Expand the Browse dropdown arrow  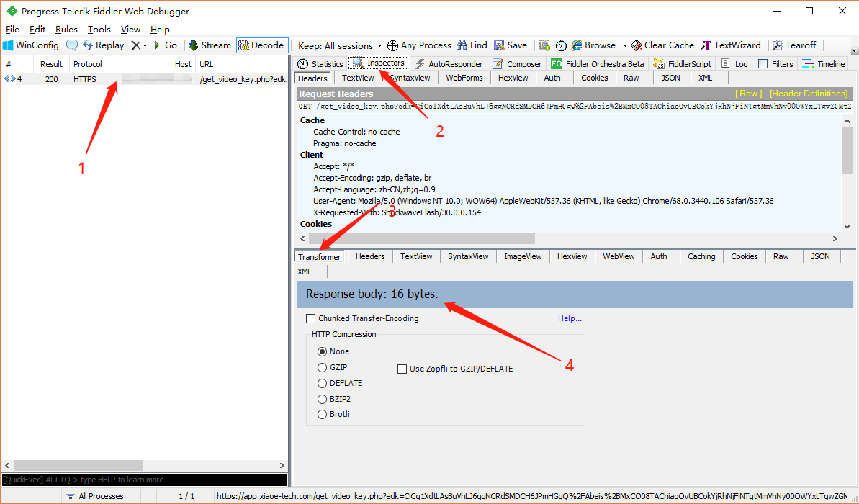click(624, 45)
